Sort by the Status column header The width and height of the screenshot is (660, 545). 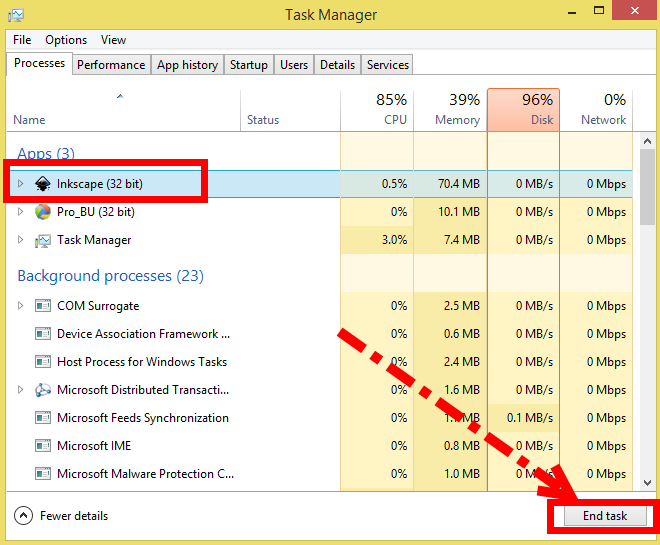tap(290, 110)
